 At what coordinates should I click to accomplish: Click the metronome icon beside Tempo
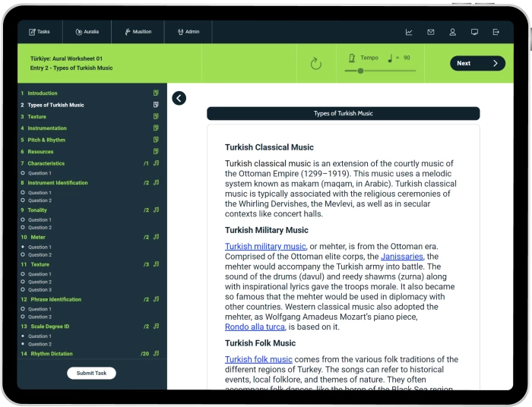[x=351, y=58]
